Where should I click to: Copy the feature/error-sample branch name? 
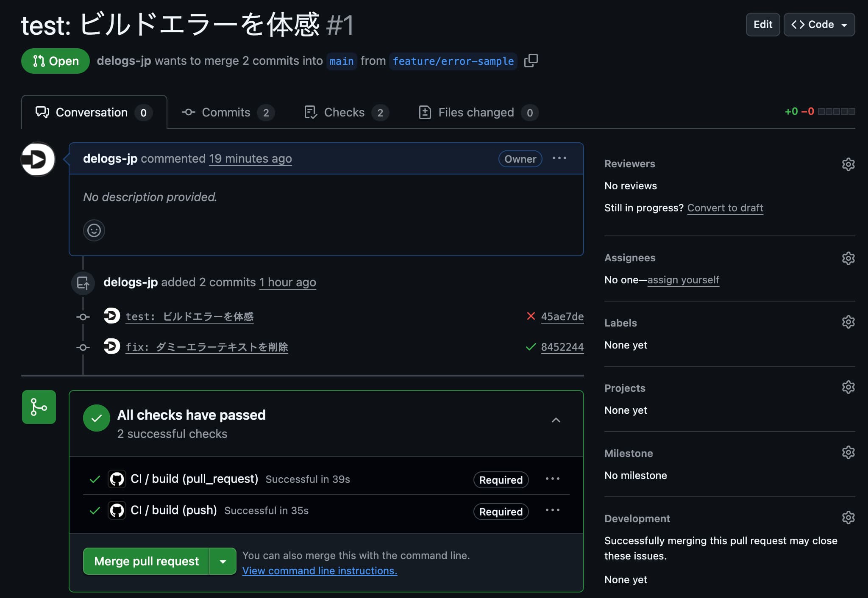[x=531, y=61]
